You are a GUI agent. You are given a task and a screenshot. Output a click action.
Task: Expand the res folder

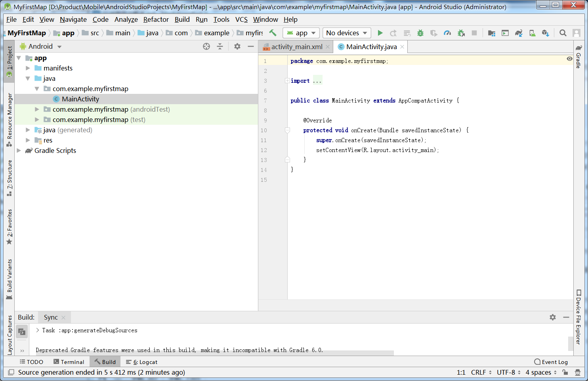pyautogui.click(x=28, y=140)
